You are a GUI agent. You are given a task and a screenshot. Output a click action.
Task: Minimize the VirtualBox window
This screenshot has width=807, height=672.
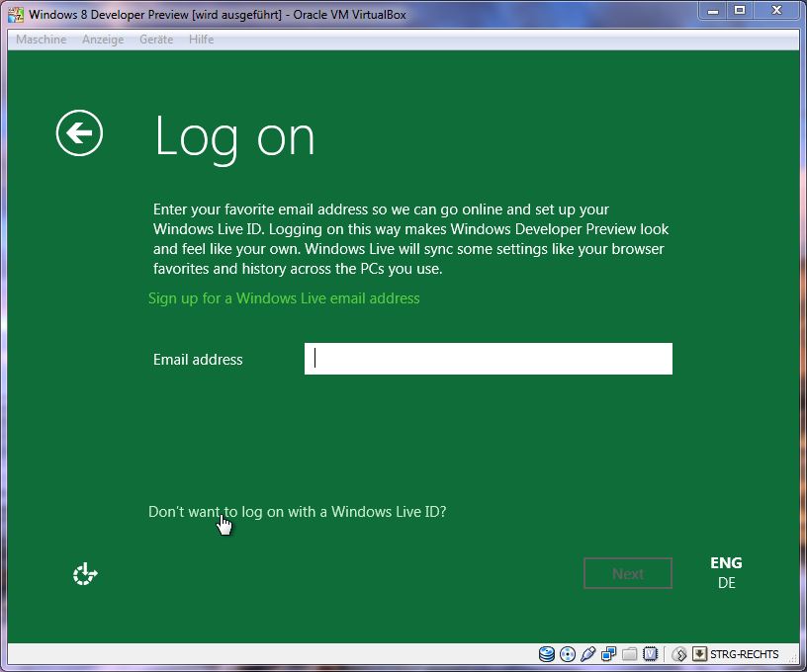(x=713, y=11)
